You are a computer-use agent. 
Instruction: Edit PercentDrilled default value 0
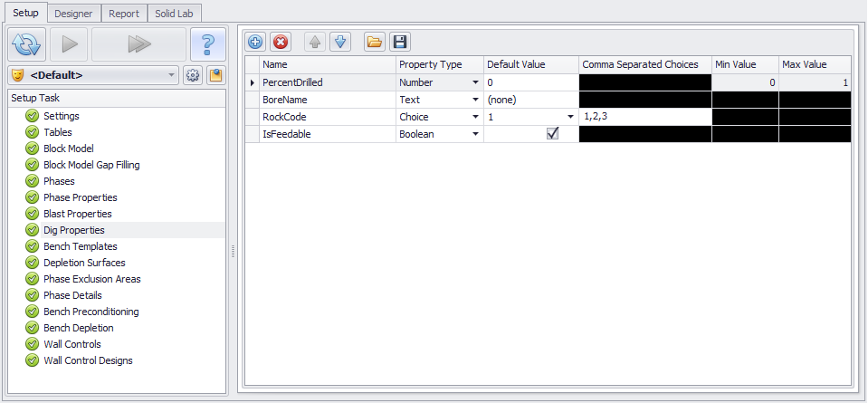531,82
